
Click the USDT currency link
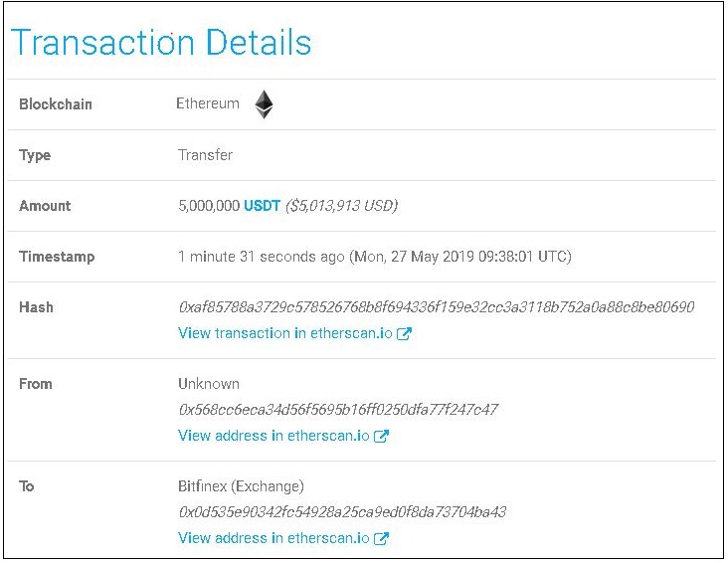point(262,206)
